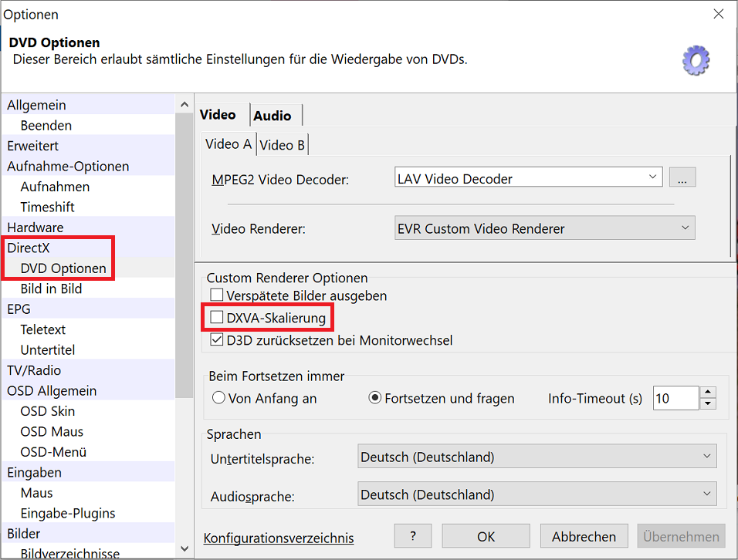Open the Untertitelsprache language dropdown
Screen dimensions: 738x560
(537, 457)
